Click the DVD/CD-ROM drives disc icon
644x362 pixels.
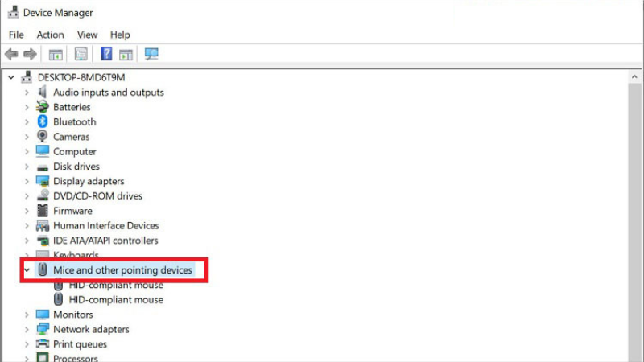coord(43,195)
